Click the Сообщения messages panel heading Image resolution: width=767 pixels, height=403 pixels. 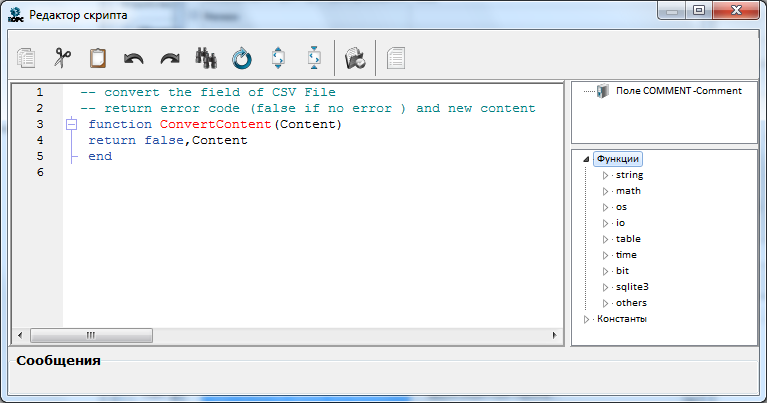pyautogui.click(x=58, y=360)
